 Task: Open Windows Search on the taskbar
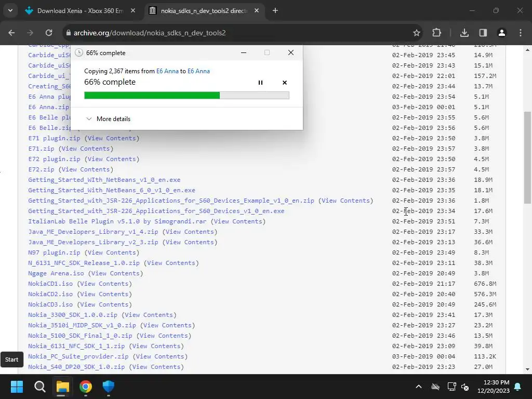[39, 387]
